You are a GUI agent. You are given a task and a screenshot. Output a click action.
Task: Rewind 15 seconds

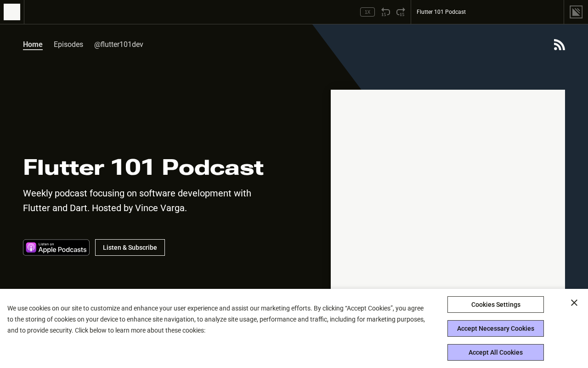[x=385, y=12]
